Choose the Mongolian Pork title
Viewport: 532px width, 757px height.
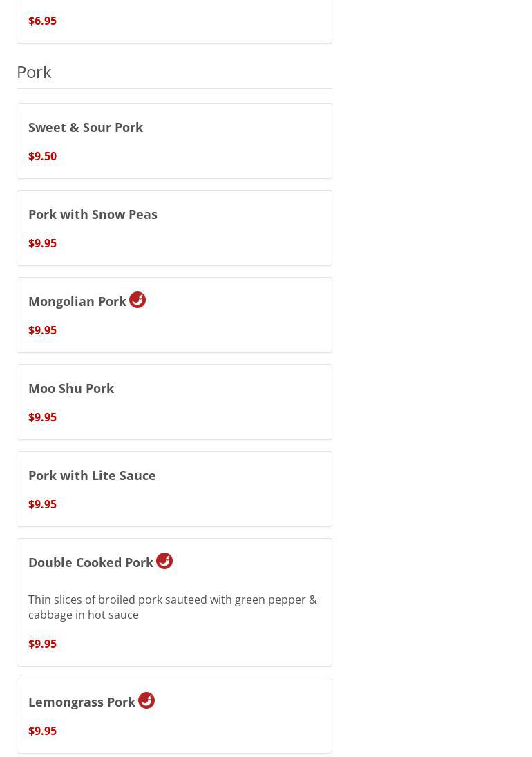[77, 301]
